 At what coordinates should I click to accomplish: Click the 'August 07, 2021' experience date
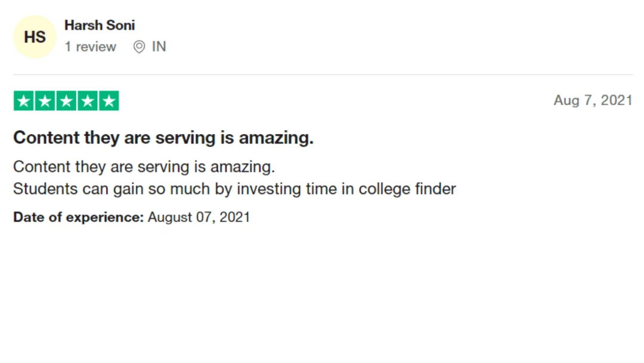[x=199, y=217]
